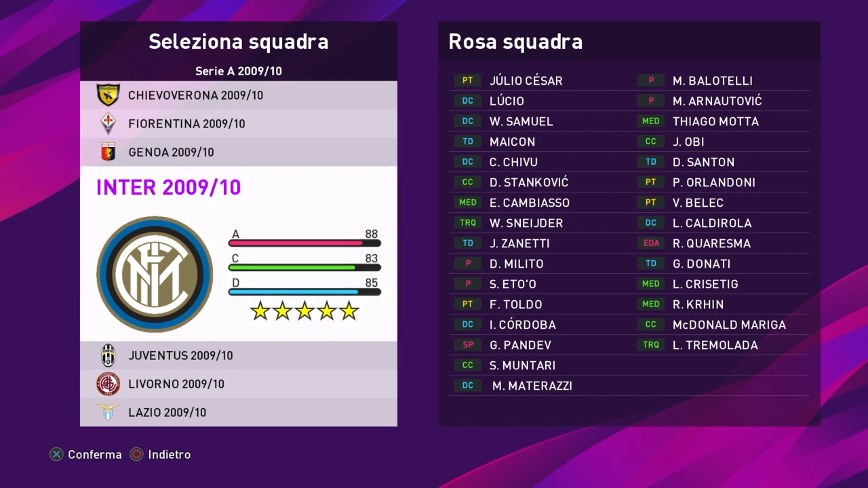
Task: Click the Juventus club crest icon
Action: click(x=108, y=355)
